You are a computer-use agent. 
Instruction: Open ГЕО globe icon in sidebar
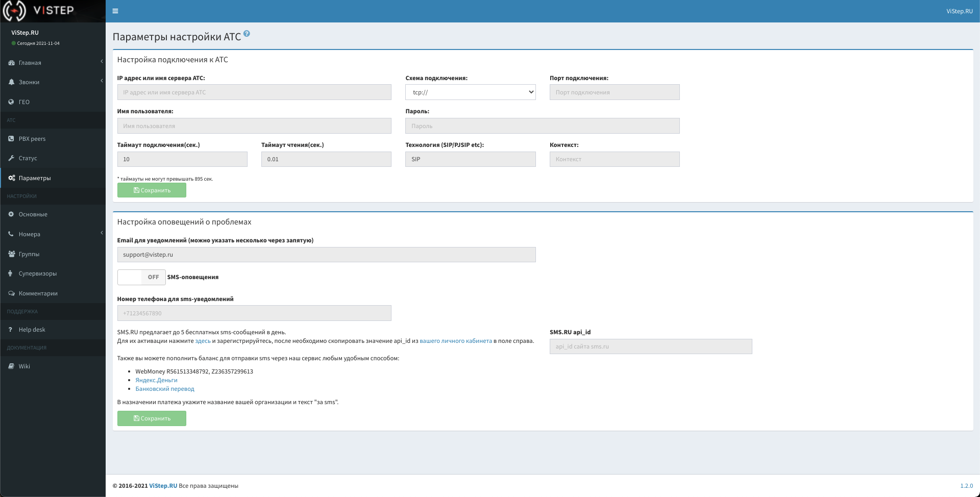11,102
